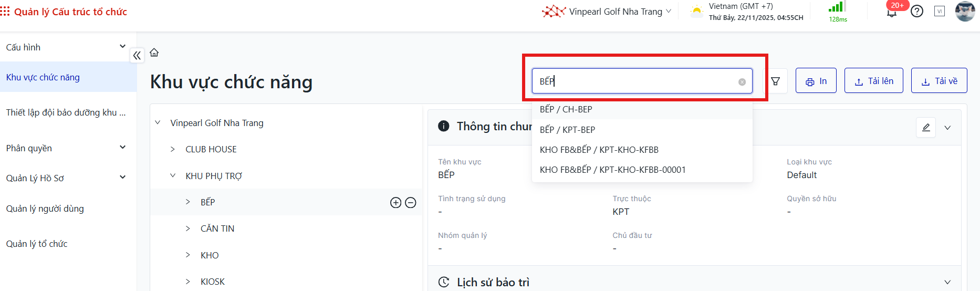Collapse the KHU PHỤ TRỢ tree node
The height and width of the screenshot is (291, 980).
pyautogui.click(x=172, y=176)
